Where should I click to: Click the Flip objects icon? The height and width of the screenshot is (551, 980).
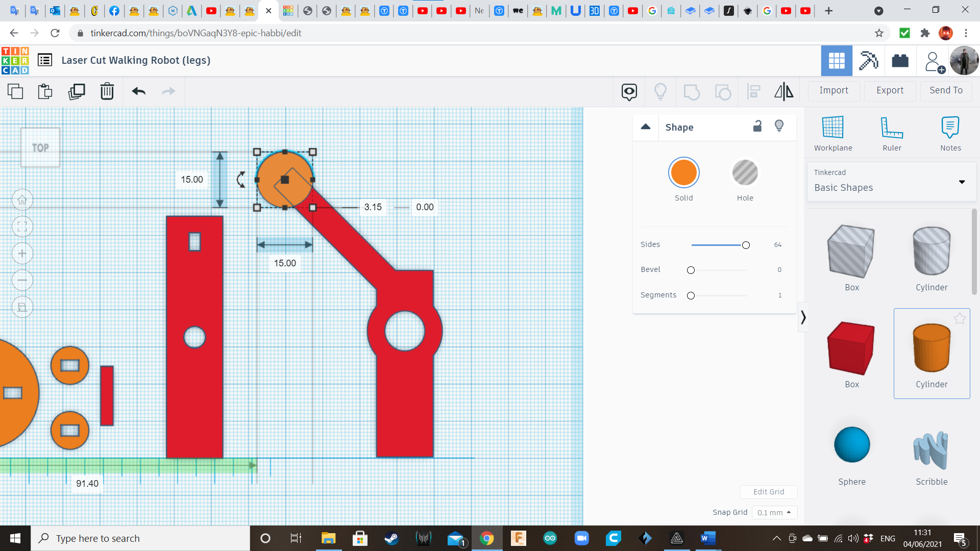[783, 91]
